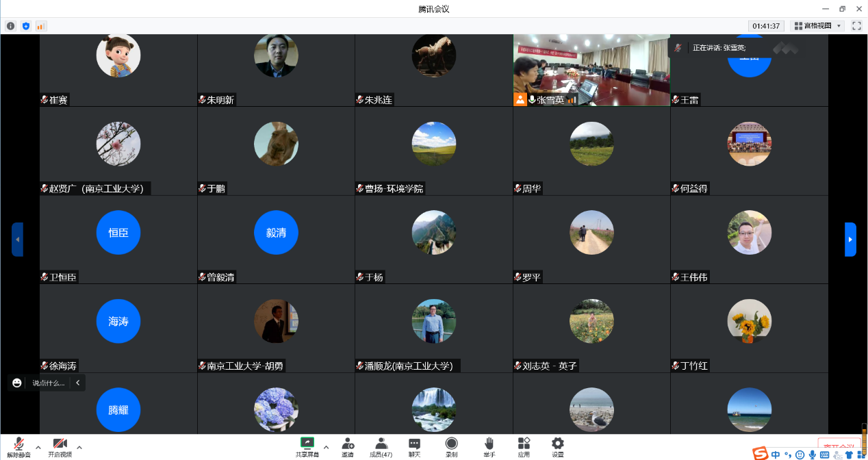
Task: Start recording with the 录制 icon
Action: (451, 446)
